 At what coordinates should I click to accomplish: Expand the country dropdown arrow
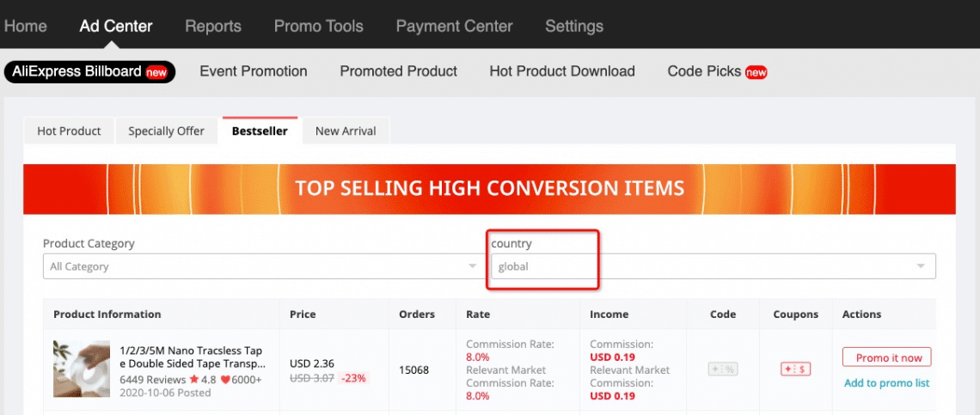click(x=922, y=266)
